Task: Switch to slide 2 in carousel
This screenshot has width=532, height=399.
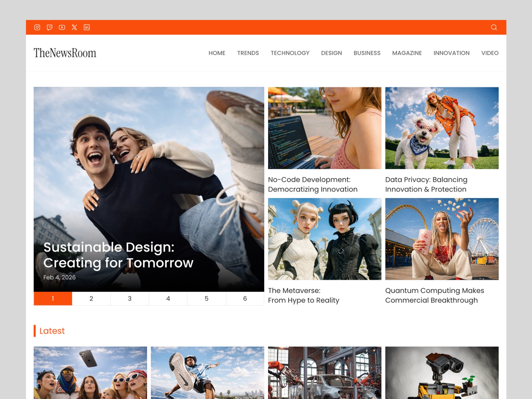Action: [x=91, y=299]
